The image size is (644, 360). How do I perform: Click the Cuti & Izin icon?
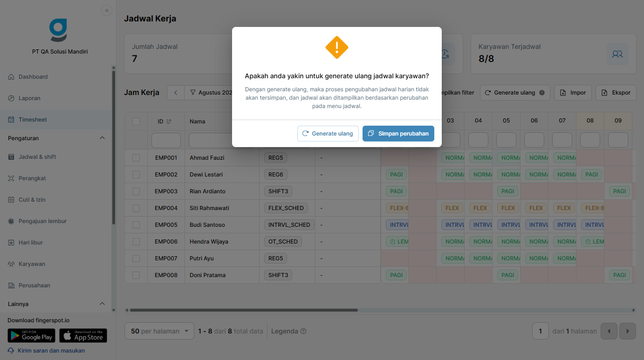tap(12, 200)
